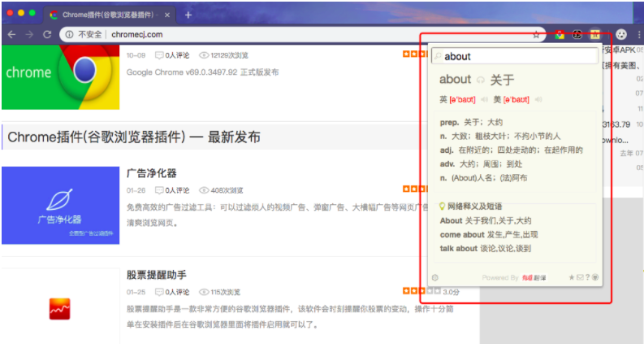This screenshot has width=644, height=344.
Task: Bookmark the page with the star icon
Action: pyautogui.click(x=536, y=35)
